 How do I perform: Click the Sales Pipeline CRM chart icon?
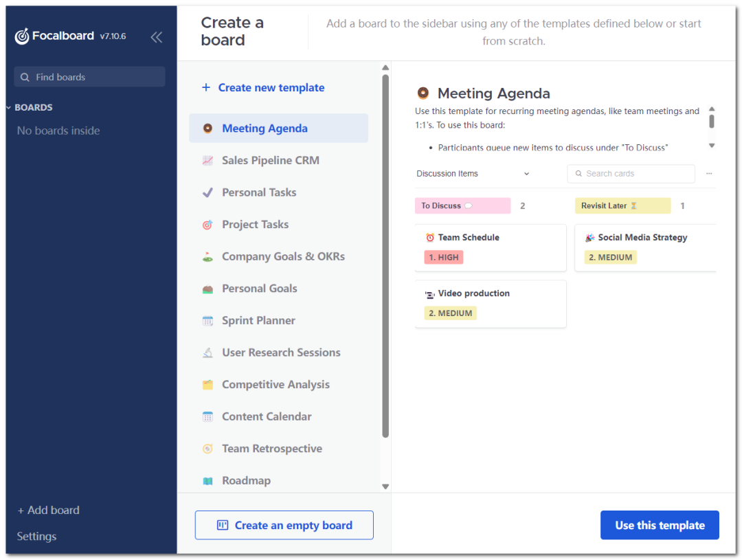(207, 161)
